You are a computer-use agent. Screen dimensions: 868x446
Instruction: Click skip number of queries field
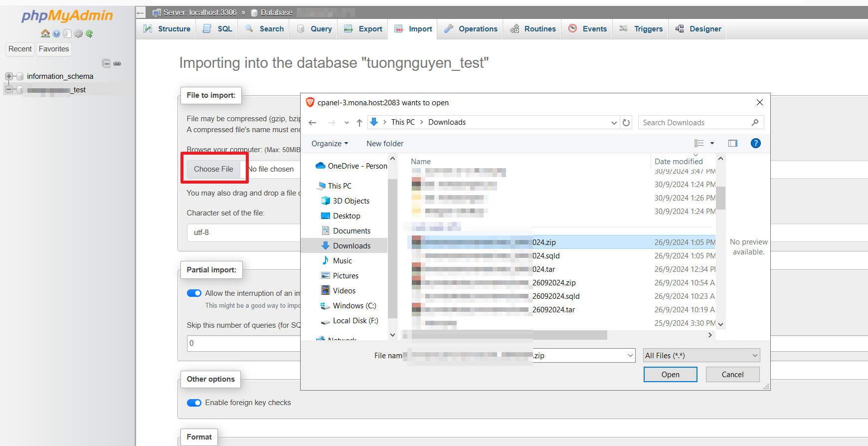point(244,343)
